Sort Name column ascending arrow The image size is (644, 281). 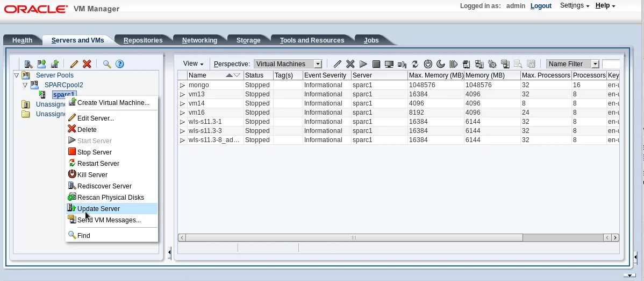point(229,75)
